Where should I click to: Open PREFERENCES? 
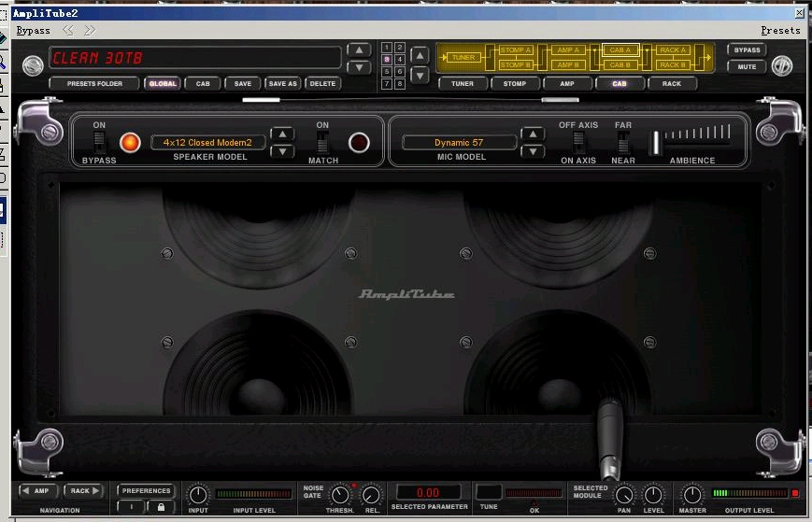[x=146, y=491]
